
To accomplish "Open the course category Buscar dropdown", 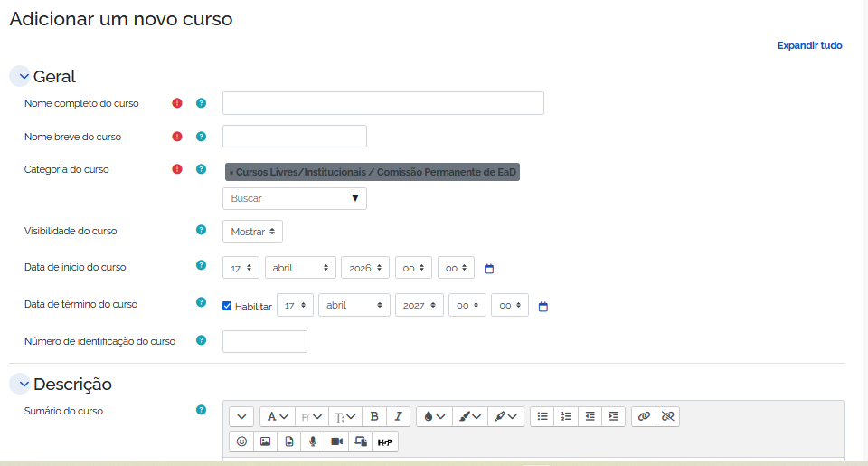I will click(294, 198).
